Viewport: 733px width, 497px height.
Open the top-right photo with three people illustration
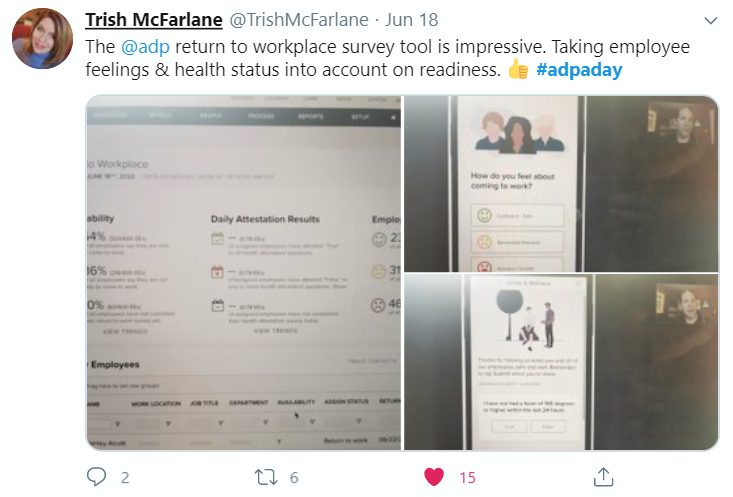[x=561, y=184]
